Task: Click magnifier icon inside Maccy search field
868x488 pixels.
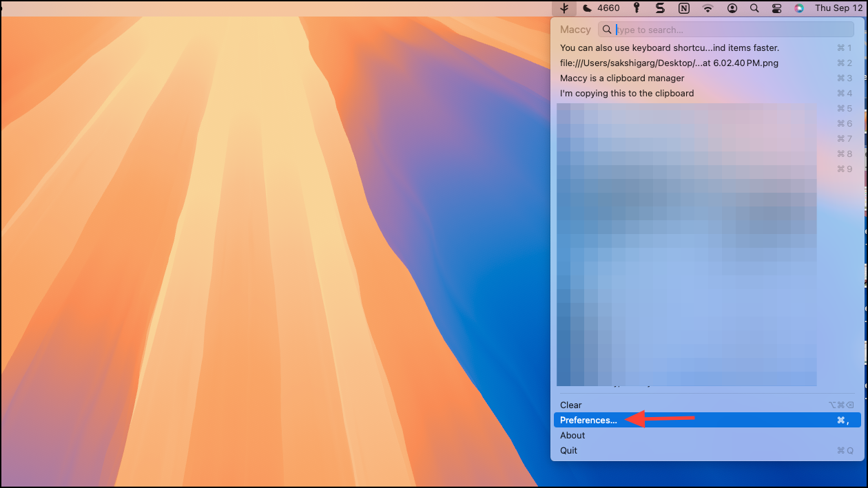Action: [607, 30]
